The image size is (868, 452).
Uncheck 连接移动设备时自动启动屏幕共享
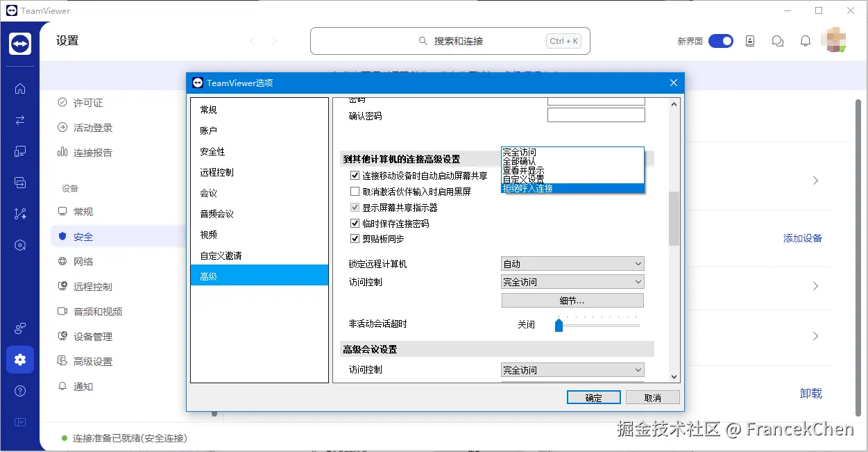[355, 176]
